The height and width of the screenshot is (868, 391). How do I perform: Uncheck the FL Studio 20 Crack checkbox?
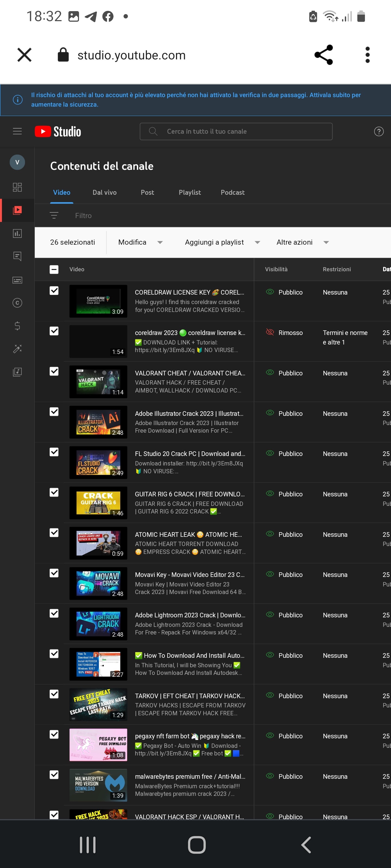(x=54, y=452)
